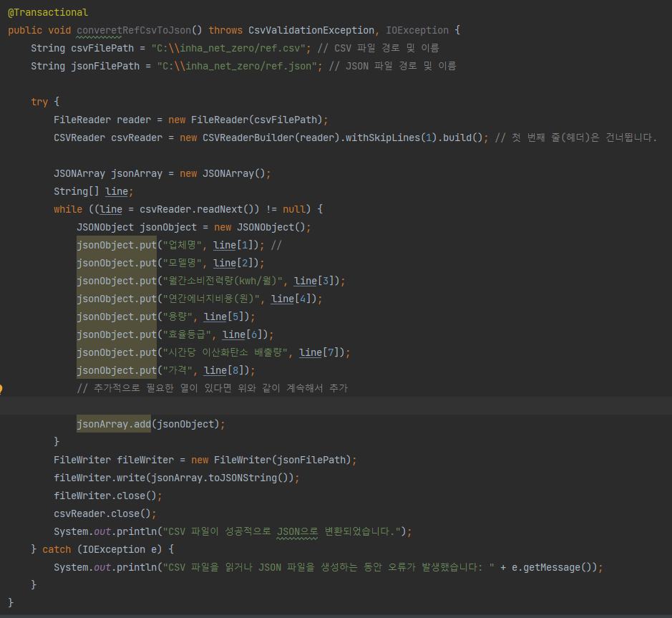The width and height of the screenshot is (672, 618).
Task: Click the header-skip comment after build()
Action: pyautogui.click(x=576, y=137)
